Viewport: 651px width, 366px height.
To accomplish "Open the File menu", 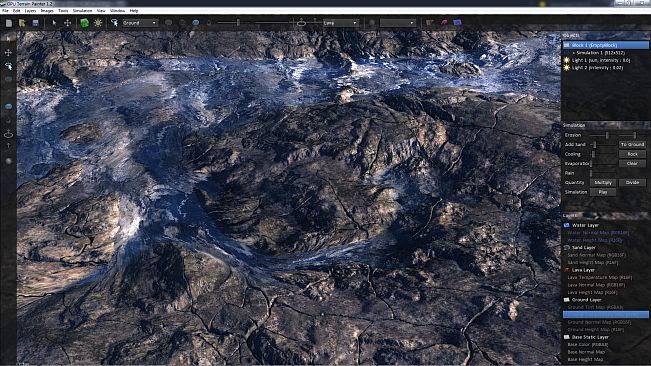I will [x=5, y=11].
